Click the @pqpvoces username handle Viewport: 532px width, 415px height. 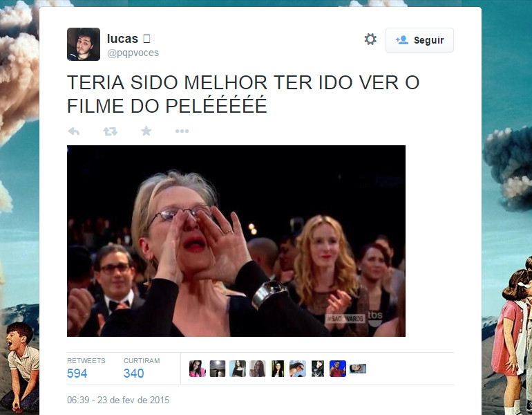[x=133, y=53]
